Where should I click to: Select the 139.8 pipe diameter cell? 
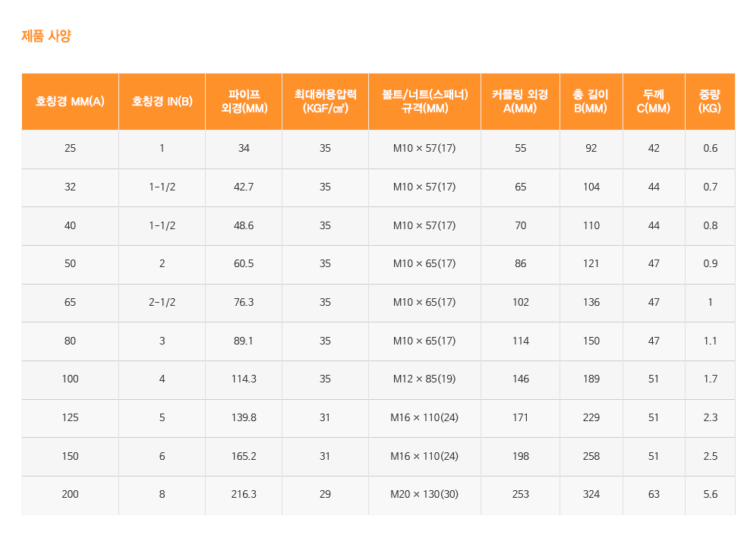[244, 417]
